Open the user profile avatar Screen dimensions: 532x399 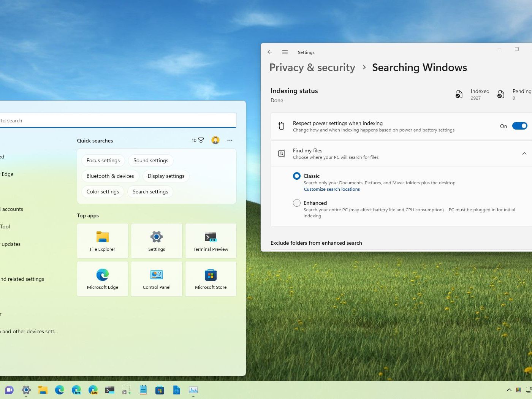coord(215,140)
